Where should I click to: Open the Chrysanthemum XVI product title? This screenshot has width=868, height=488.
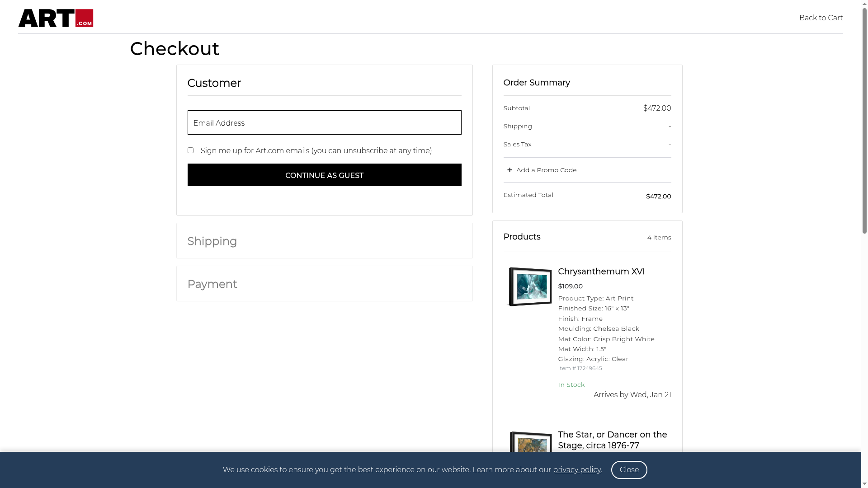tap(601, 272)
